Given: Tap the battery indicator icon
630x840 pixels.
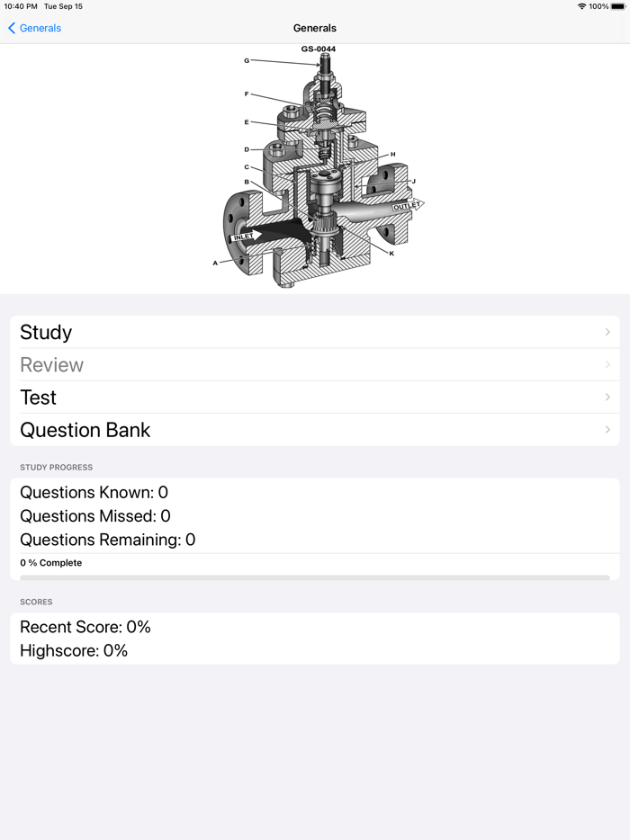Looking at the screenshot, I should 618,6.
